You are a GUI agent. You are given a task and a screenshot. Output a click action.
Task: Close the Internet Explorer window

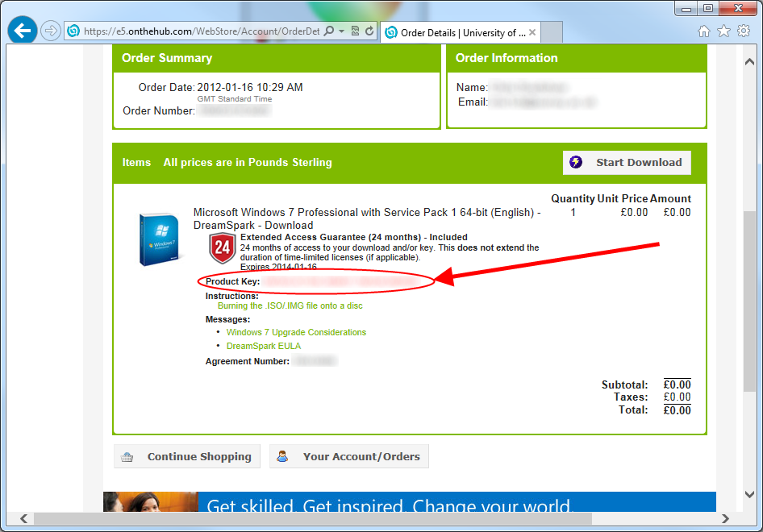(738, 8)
